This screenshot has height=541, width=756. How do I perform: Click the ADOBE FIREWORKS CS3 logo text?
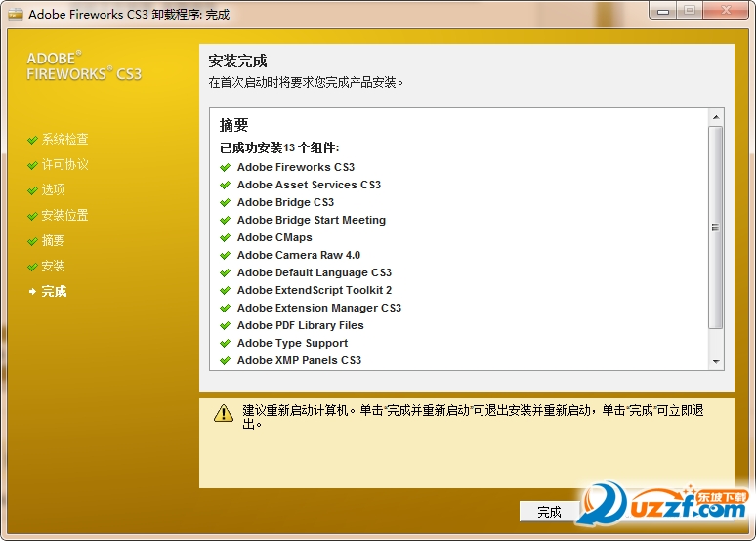pyautogui.click(x=84, y=65)
